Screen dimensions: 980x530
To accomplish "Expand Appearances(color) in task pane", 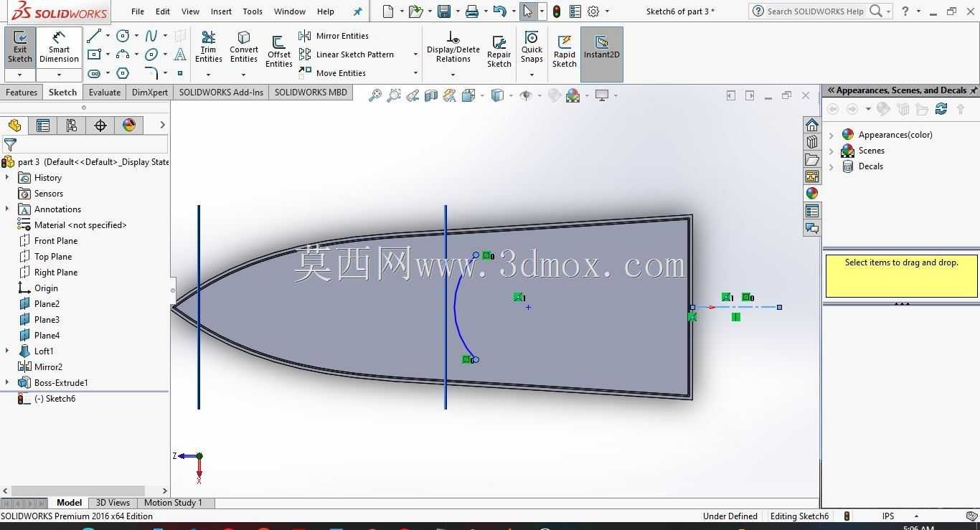I will click(x=831, y=134).
